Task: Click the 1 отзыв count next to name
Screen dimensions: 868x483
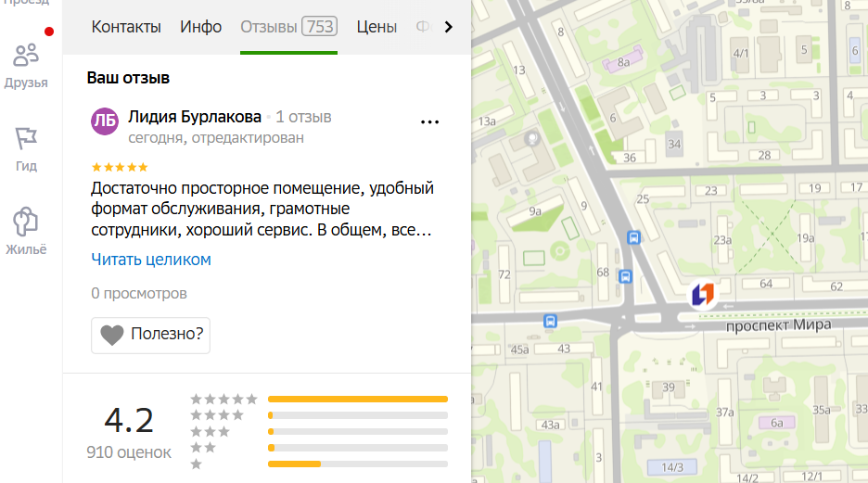Action: 303,118
